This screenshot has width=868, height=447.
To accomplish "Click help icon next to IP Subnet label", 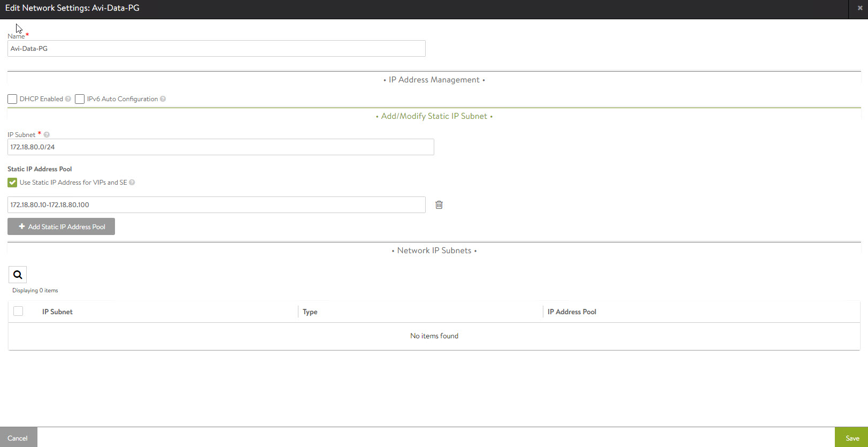I will [47, 135].
